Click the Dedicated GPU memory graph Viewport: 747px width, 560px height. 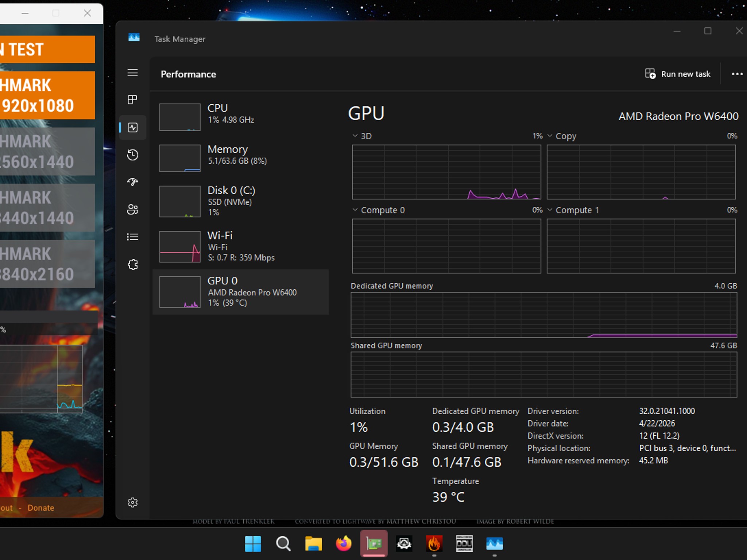pyautogui.click(x=544, y=315)
